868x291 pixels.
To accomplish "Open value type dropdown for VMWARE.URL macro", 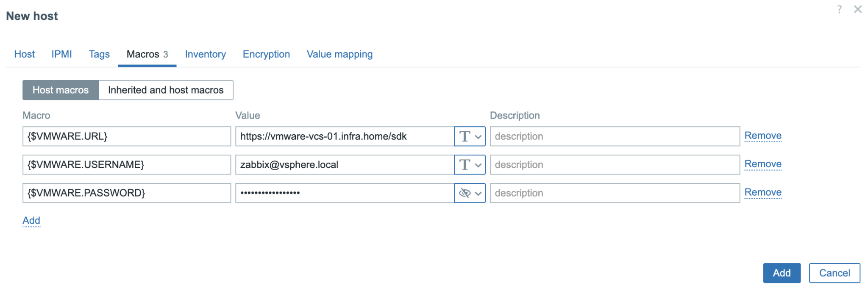I will (x=470, y=136).
